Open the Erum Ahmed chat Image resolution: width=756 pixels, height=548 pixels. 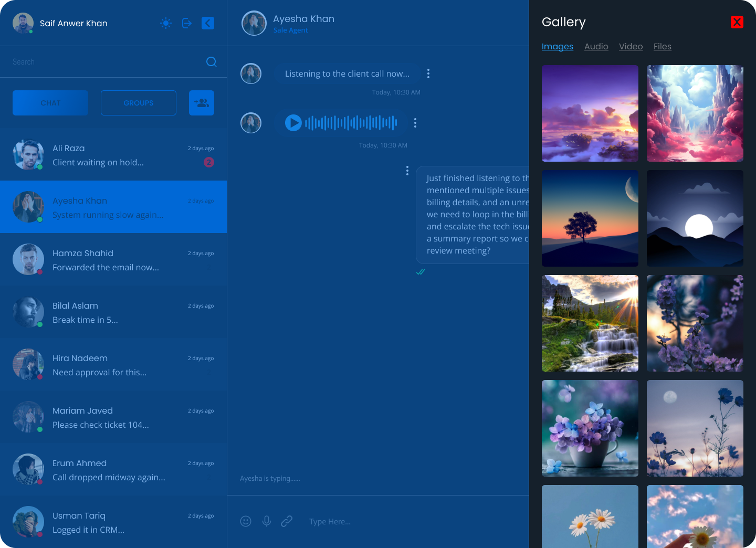tap(113, 469)
